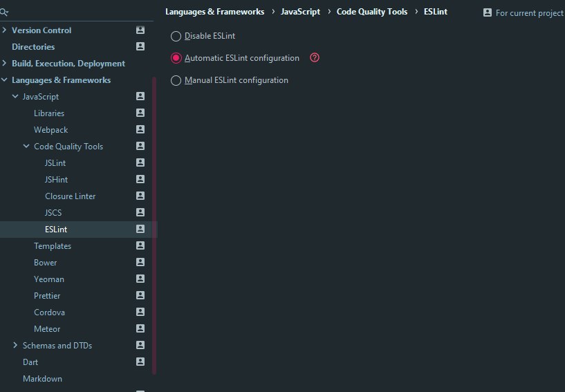Click the project-level icon beside Prettier
The width and height of the screenshot is (565, 392).
(140, 295)
